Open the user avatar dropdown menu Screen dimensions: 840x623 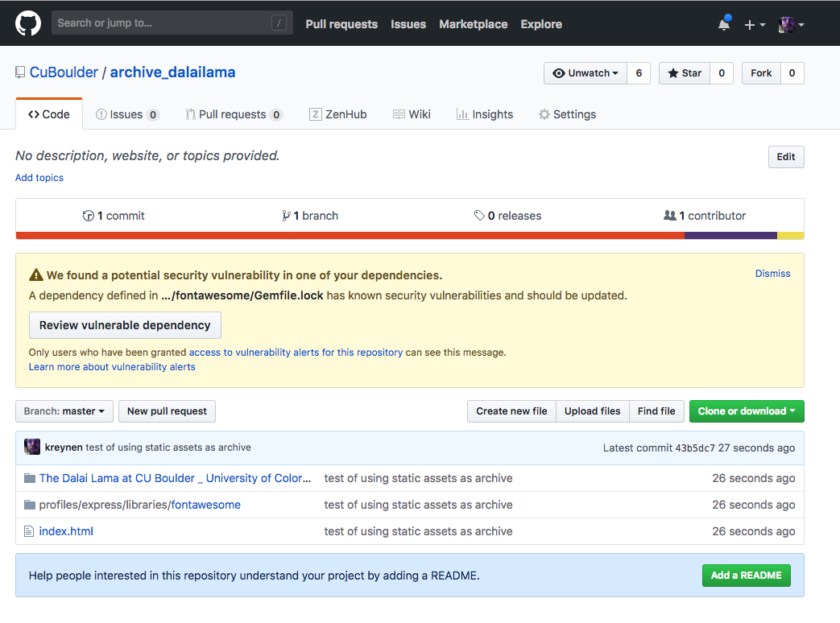(x=791, y=25)
